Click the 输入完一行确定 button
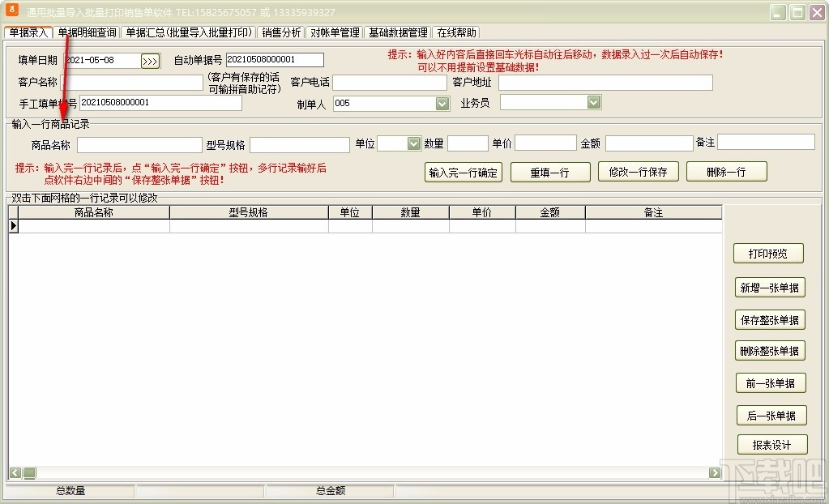 tap(463, 172)
